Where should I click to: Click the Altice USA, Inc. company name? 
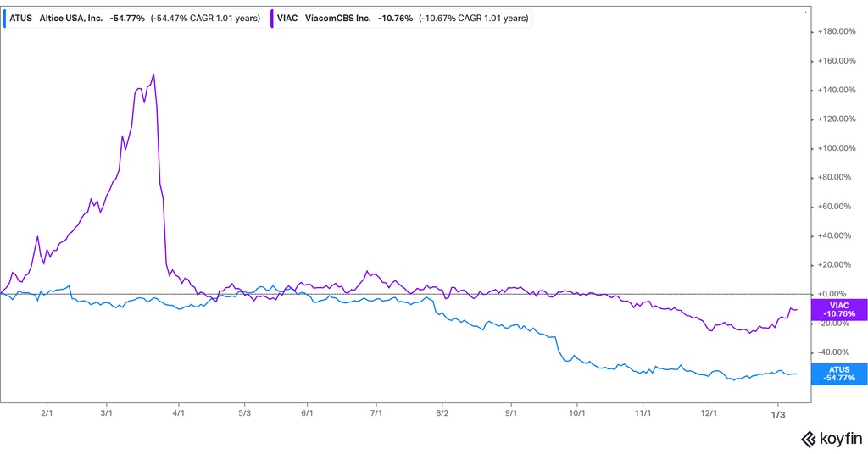[x=71, y=18]
